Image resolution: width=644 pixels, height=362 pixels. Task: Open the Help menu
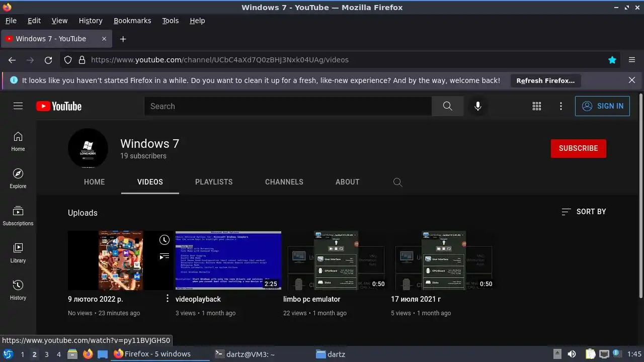197,21
